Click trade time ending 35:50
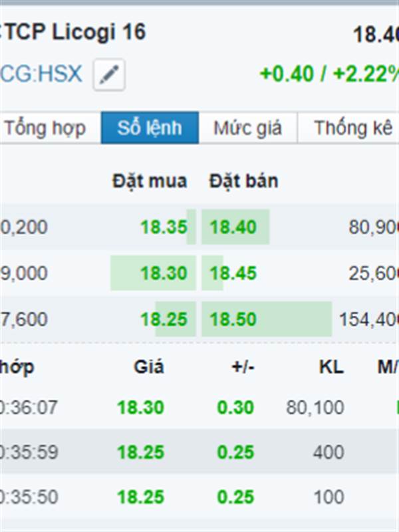399x532 pixels. (29, 497)
